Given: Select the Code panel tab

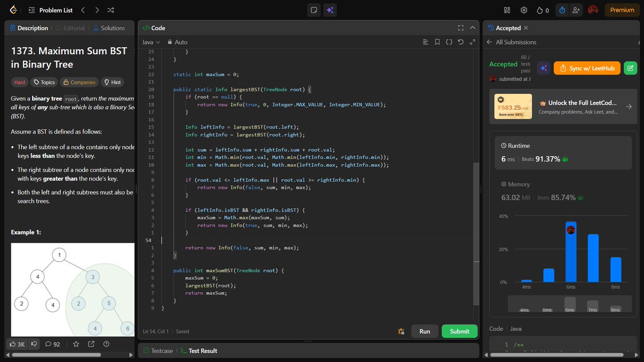Looking at the screenshot, I should tap(154, 28).
